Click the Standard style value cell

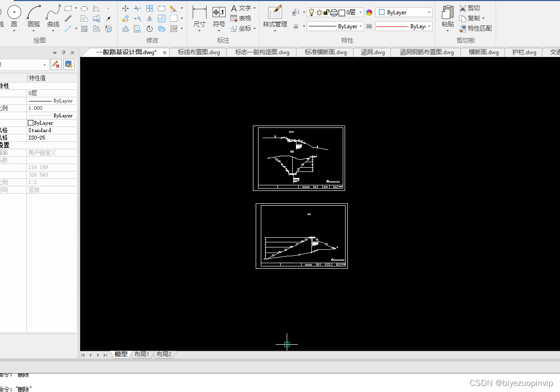(x=51, y=130)
